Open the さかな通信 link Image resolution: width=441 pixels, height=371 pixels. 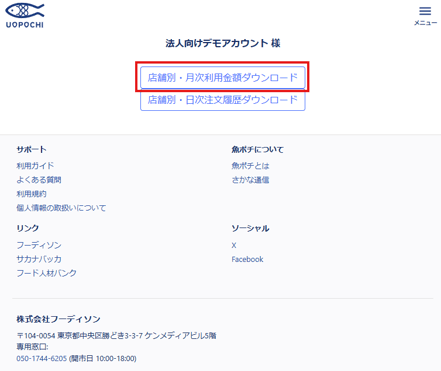tap(250, 180)
